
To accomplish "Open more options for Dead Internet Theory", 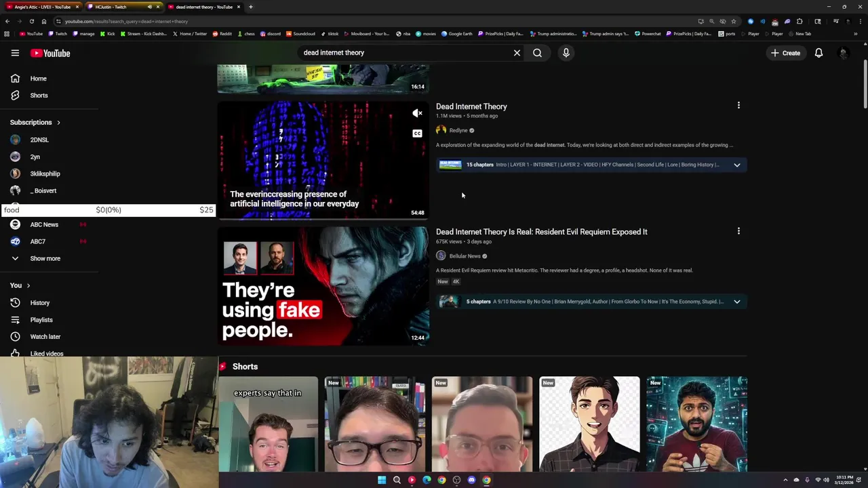I will [738, 106].
